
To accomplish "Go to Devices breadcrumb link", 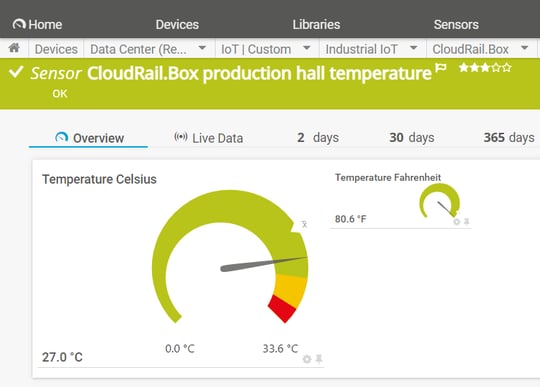I will pos(56,49).
